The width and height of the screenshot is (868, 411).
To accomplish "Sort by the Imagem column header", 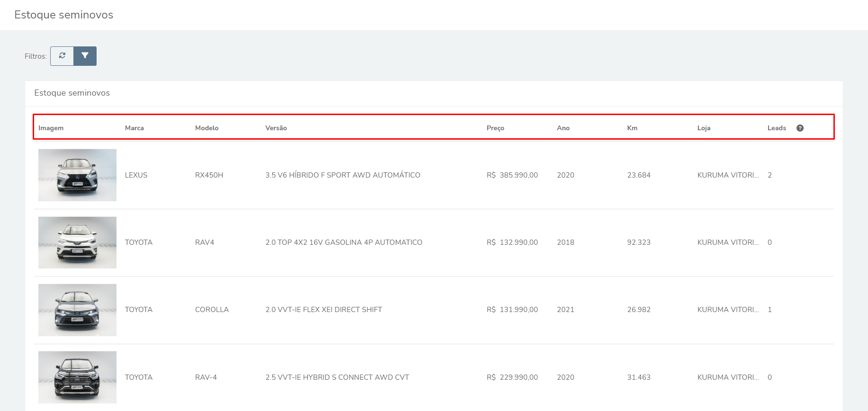I will pos(51,128).
